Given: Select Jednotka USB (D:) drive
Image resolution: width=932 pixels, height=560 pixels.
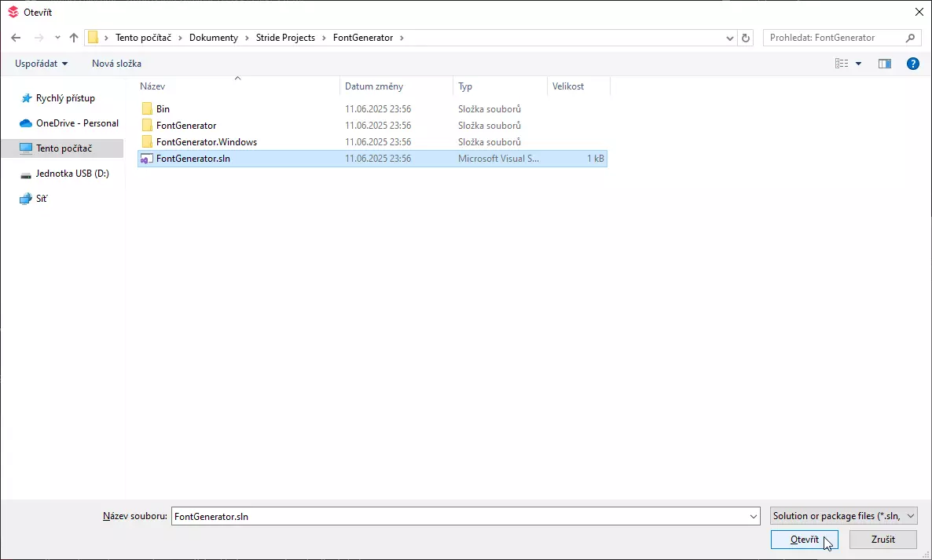Looking at the screenshot, I should 72,174.
